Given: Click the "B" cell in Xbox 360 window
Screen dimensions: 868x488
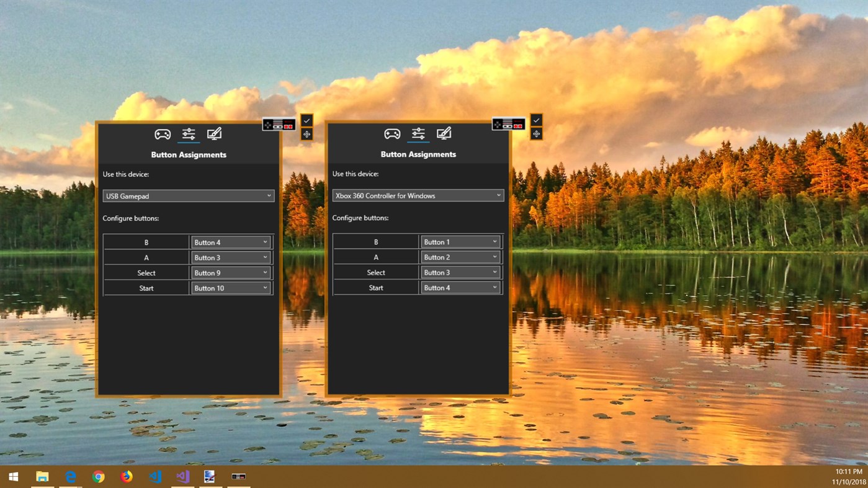Looking at the screenshot, I should (x=376, y=242).
